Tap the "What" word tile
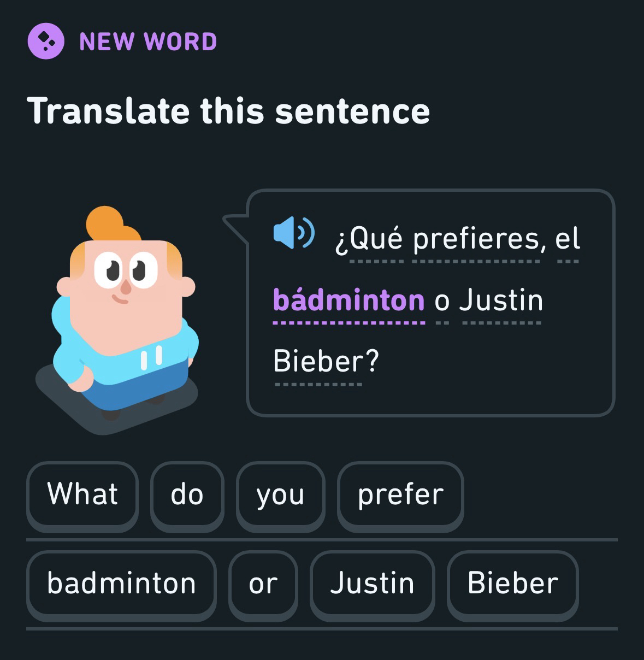 82,494
